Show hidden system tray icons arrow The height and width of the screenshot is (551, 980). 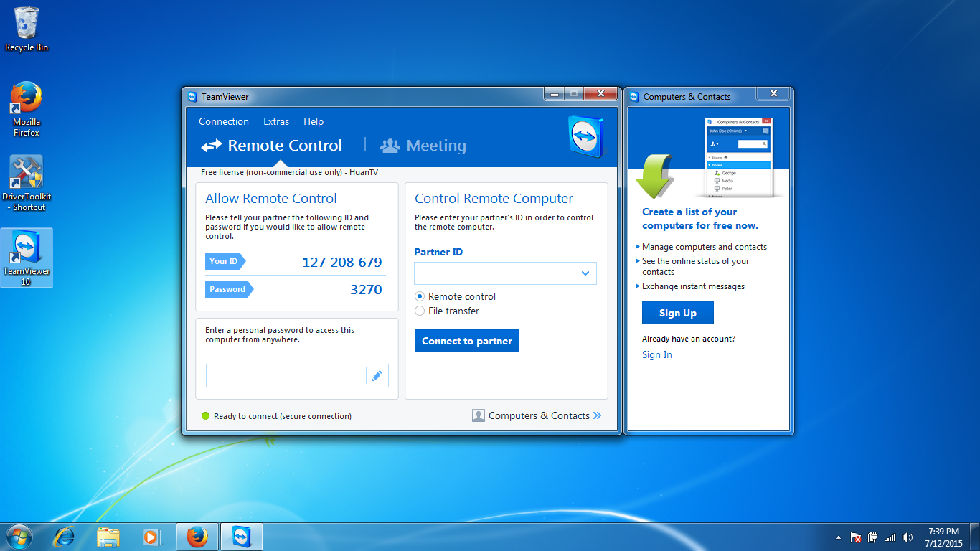click(x=838, y=537)
